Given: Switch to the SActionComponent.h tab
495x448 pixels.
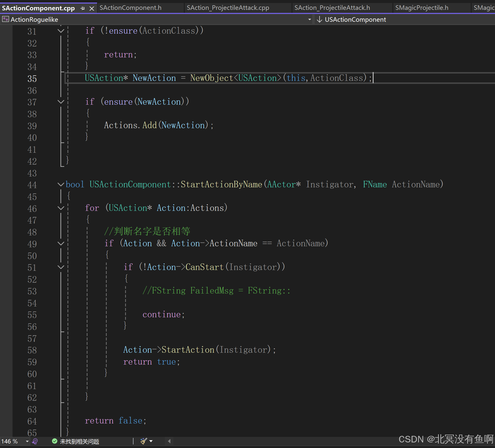Looking at the screenshot, I should coord(130,8).
